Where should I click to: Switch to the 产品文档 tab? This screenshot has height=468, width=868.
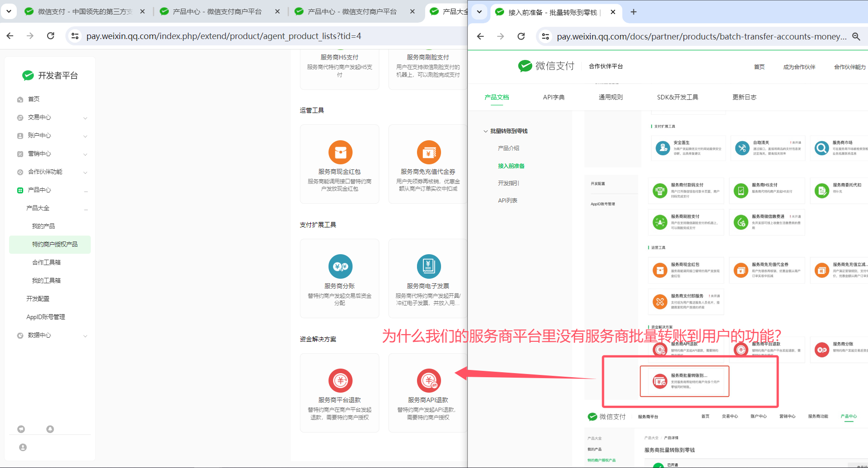click(x=497, y=97)
